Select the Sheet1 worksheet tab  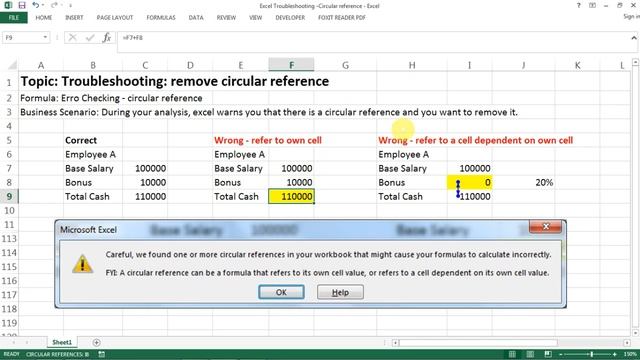[x=62, y=342]
